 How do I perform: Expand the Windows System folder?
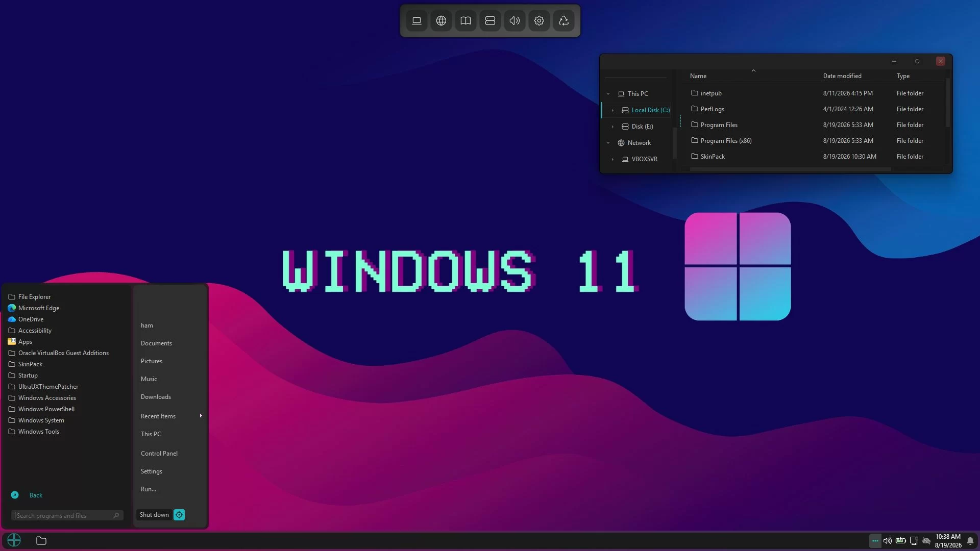point(41,420)
